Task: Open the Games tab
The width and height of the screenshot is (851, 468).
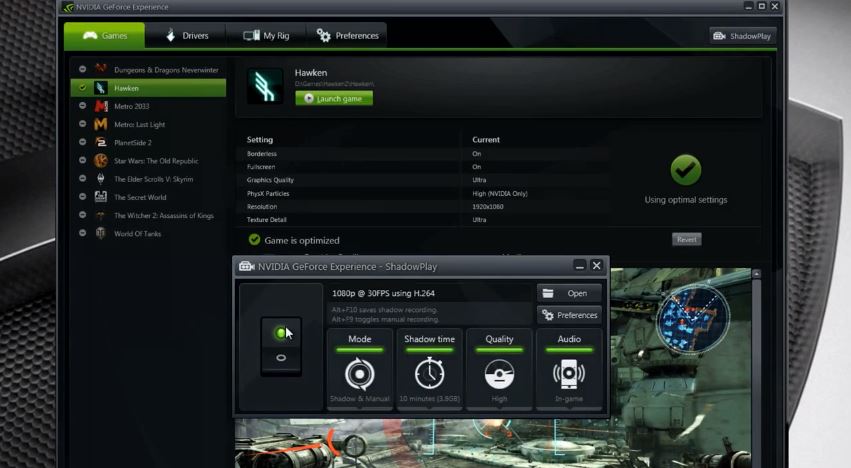Action: [104, 36]
